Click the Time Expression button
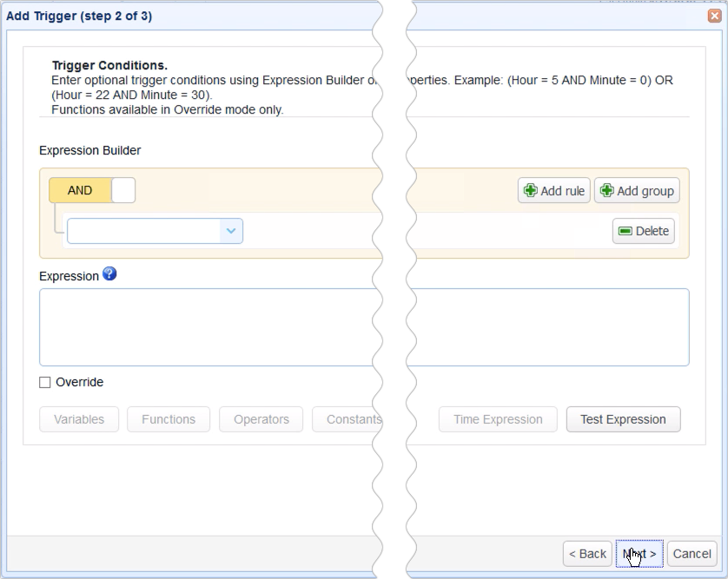Viewport: 728px width, 579px height. click(x=497, y=419)
